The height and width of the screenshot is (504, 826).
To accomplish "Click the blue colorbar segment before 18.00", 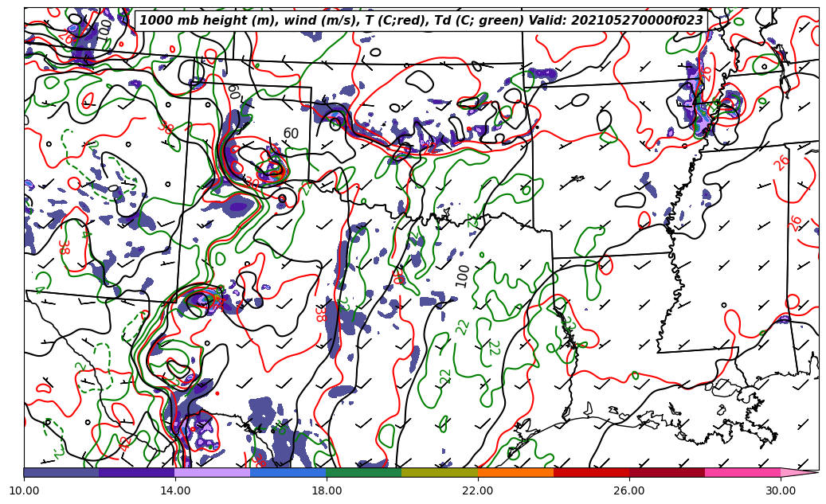I will (288, 472).
